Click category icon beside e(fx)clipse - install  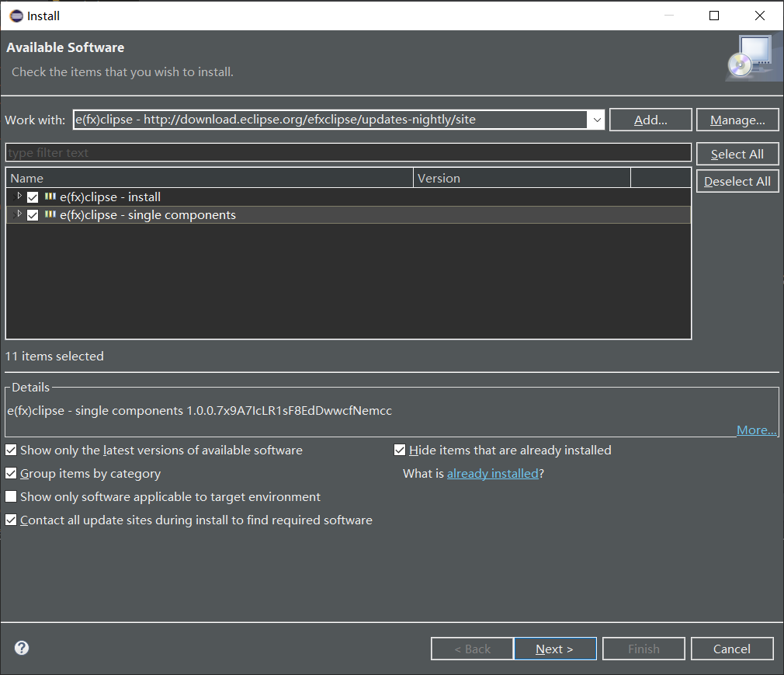click(x=50, y=197)
